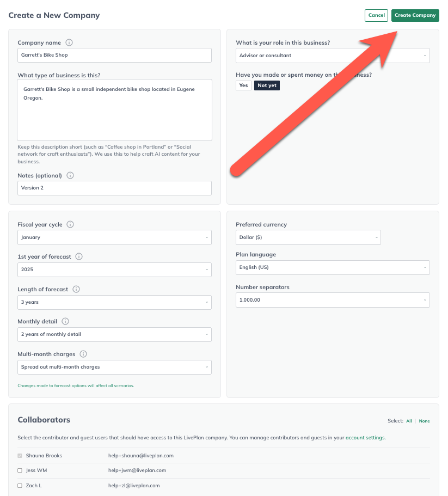
Task: Click info icon next to Notes (optional)
Action: [x=70, y=175]
